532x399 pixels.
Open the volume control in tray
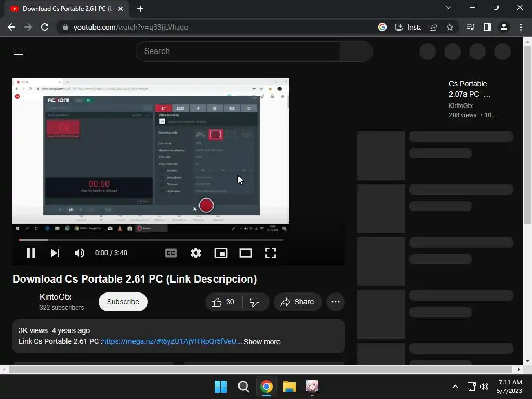[484, 387]
